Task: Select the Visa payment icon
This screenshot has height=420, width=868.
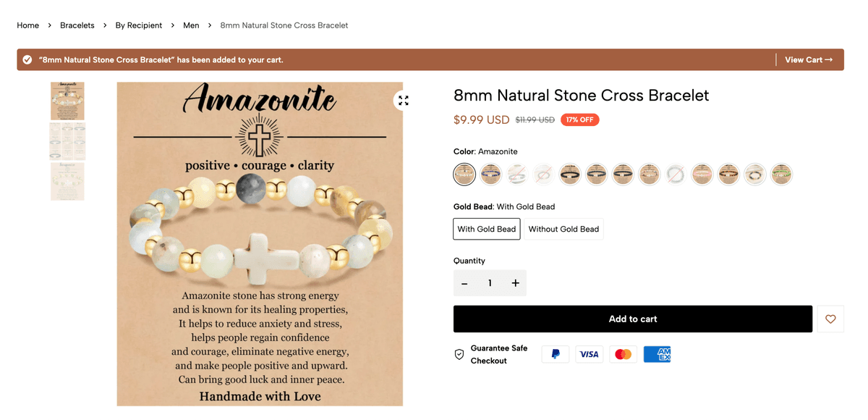Action: click(589, 354)
